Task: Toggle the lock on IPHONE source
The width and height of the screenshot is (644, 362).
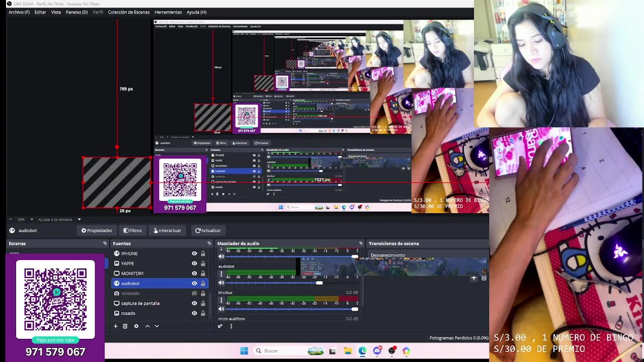Action: [x=203, y=253]
